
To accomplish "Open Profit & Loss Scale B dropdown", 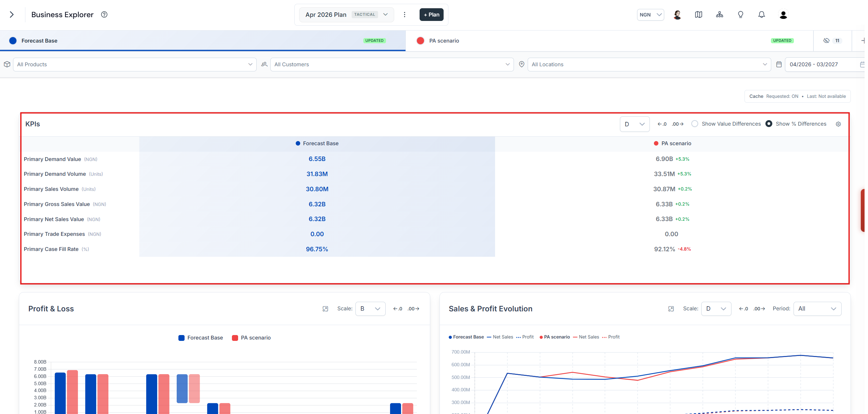I will pyautogui.click(x=370, y=309).
